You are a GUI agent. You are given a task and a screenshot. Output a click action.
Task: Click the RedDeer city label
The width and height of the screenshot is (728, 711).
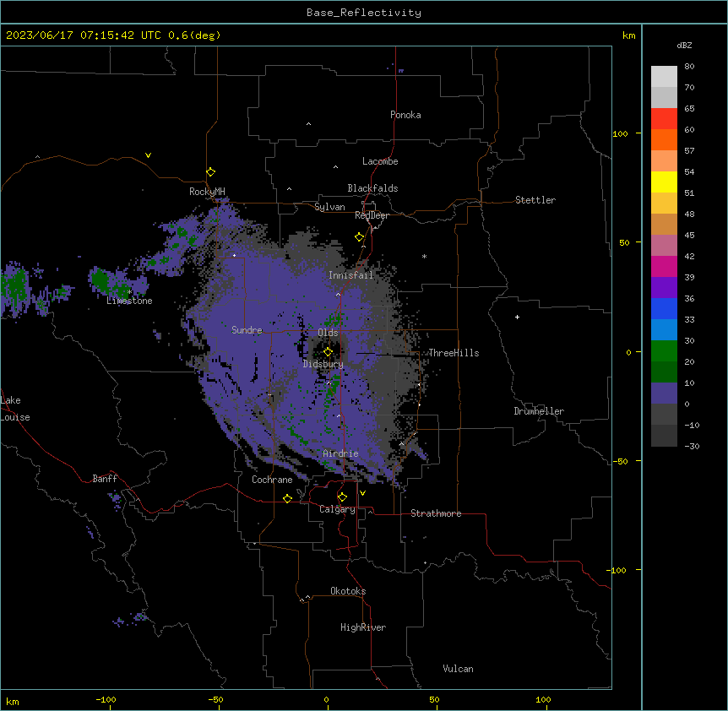(372, 215)
